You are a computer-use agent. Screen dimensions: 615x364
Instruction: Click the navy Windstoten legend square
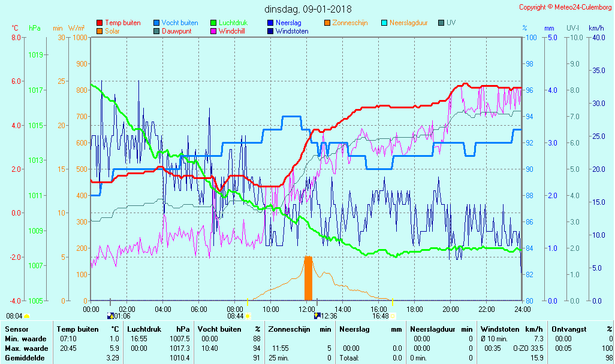[x=270, y=31]
